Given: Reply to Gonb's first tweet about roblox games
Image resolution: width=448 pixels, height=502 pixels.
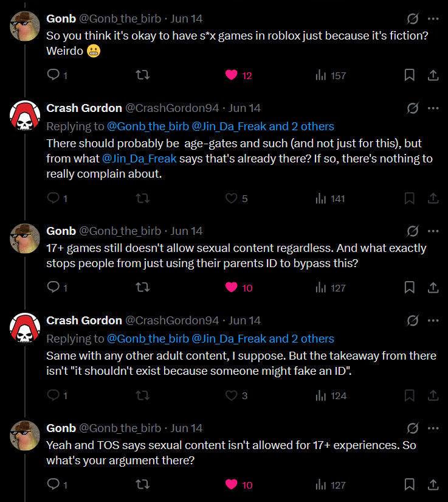Looking at the screenshot, I should click(x=53, y=75).
